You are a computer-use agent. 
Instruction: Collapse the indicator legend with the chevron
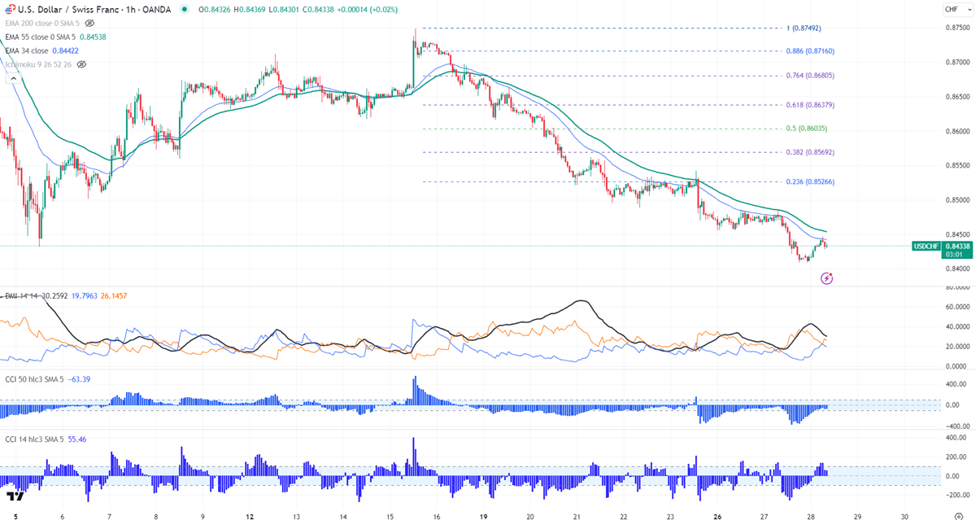pos(12,78)
